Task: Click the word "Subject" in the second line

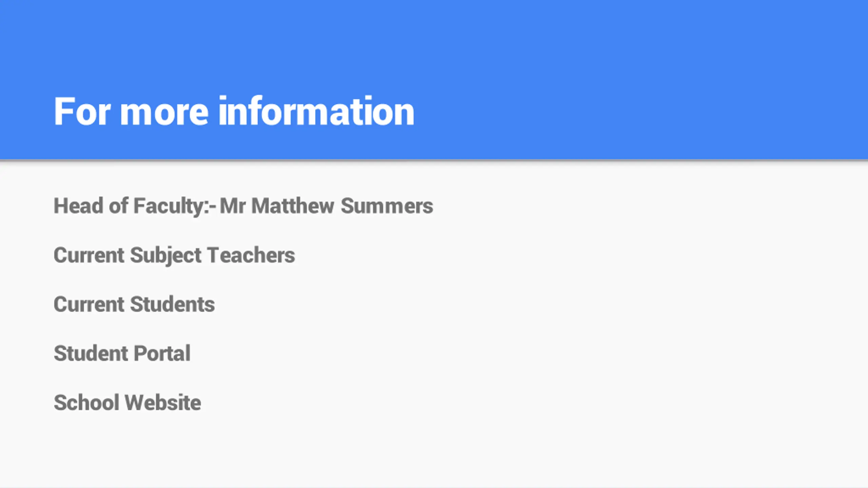Action: tap(166, 256)
